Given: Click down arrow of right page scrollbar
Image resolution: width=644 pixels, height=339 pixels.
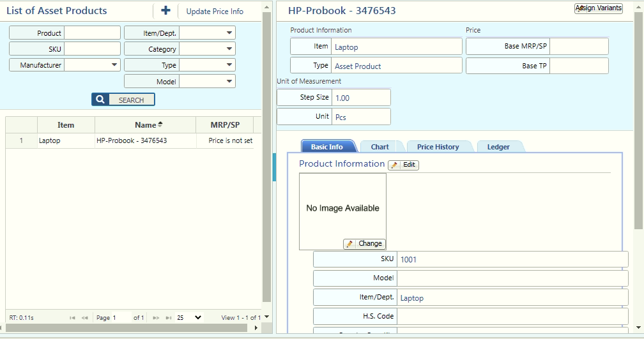Looking at the screenshot, I should pyautogui.click(x=638, y=328).
